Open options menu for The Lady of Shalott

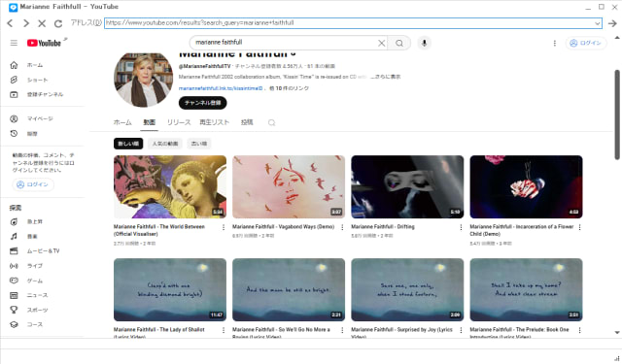(224, 330)
